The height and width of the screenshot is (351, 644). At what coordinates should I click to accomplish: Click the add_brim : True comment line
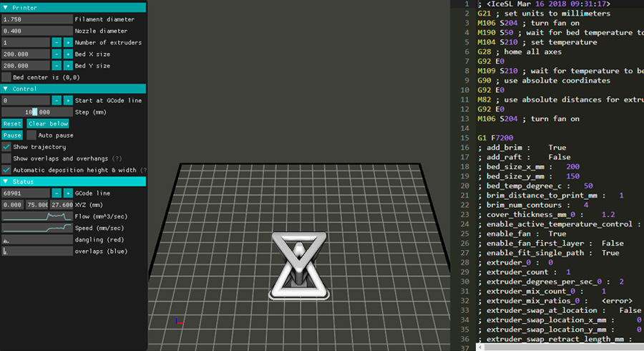(x=522, y=147)
